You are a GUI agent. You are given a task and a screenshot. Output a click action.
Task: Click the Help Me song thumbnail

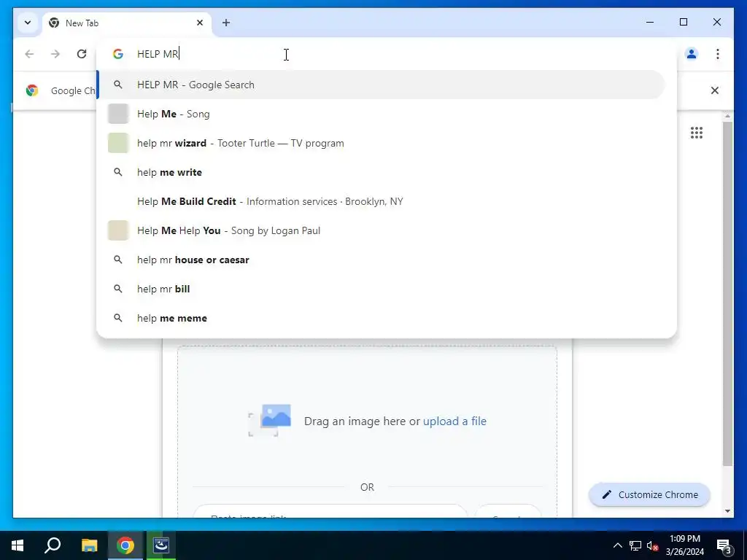pyautogui.click(x=118, y=114)
